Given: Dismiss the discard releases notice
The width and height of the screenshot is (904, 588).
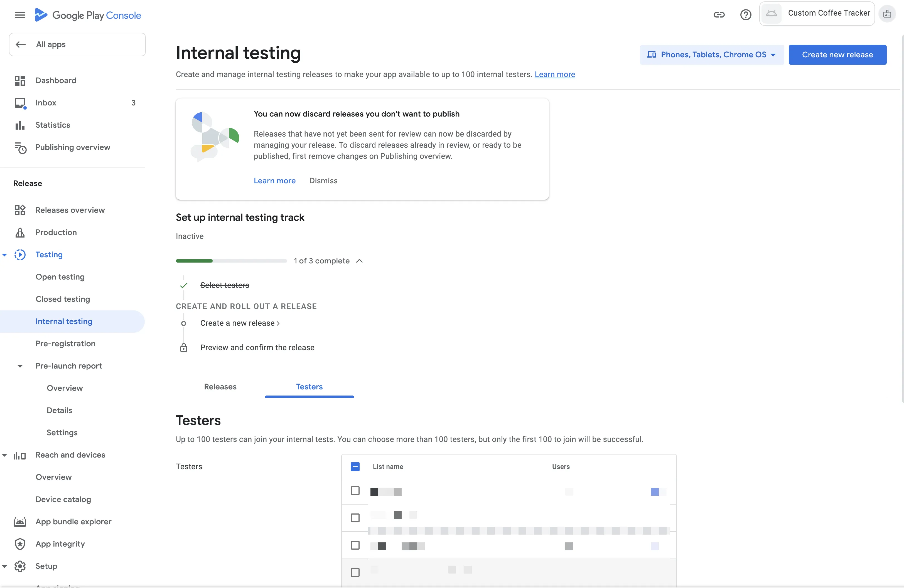Looking at the screenshot, I should [323, 181].
